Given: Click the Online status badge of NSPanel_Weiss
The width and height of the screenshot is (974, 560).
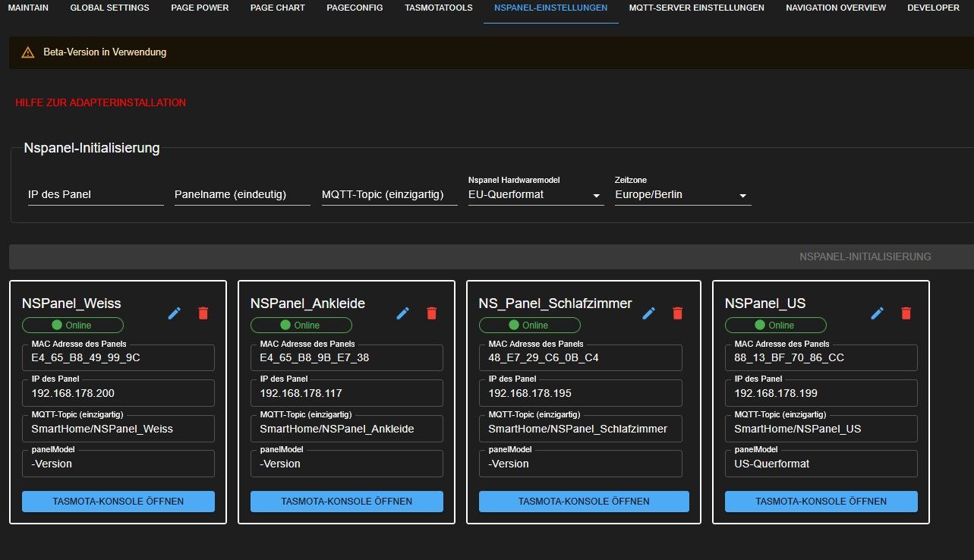Looking at the screenshot, I should point(72,325).
